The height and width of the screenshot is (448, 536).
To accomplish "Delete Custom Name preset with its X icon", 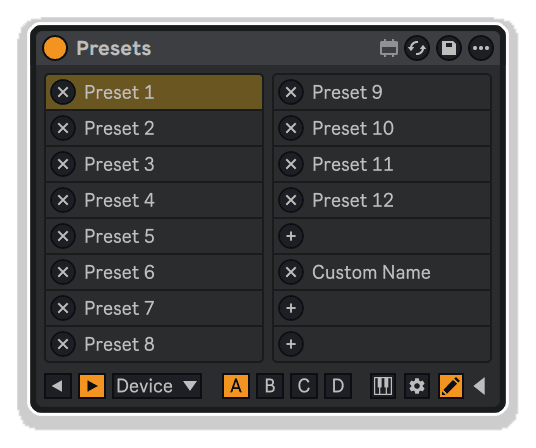I will [x=291, y=272].
